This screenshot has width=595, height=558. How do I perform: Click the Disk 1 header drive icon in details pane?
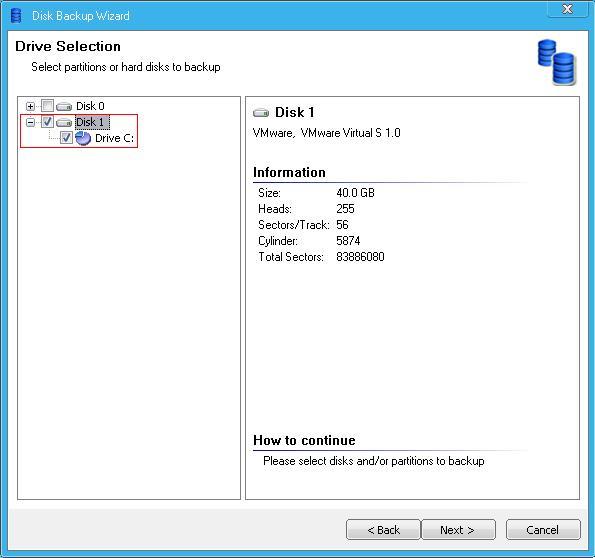pos(261,113)
